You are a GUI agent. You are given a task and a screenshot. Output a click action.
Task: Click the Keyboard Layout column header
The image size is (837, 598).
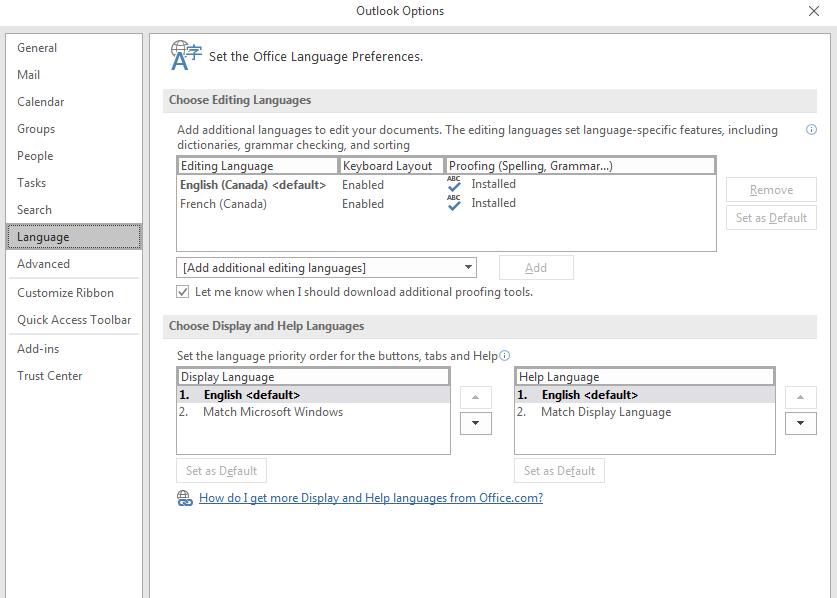pos(392,166)
